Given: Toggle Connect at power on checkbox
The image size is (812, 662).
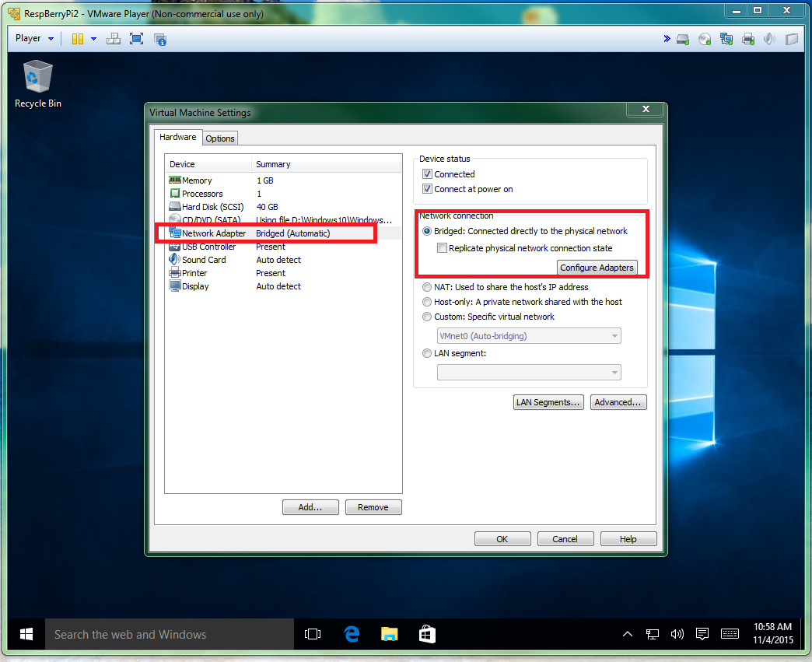Looking at the screenshot, I should pos(427,189).
